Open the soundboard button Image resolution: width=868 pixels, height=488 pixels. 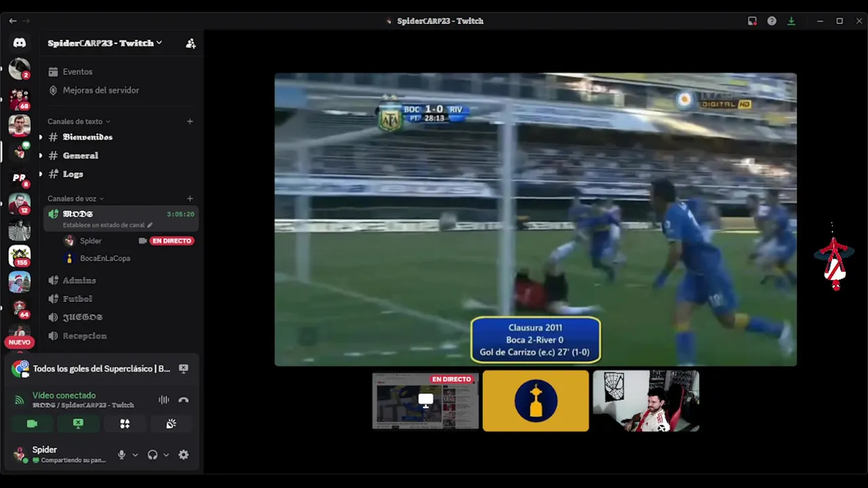tap(171, 424)
